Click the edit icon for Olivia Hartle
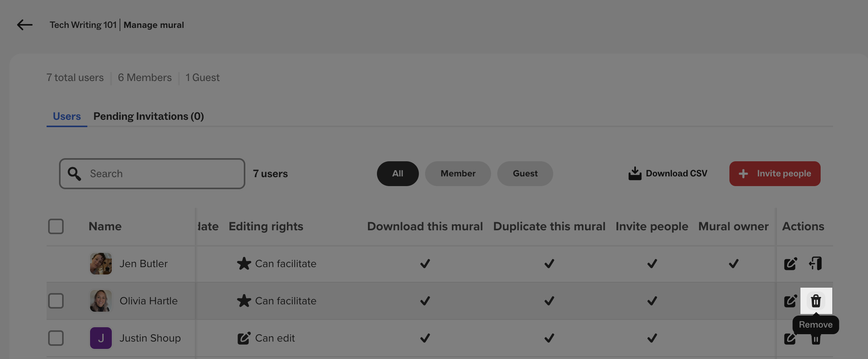The width and height of the screenshot is (868, 359). 790,301
